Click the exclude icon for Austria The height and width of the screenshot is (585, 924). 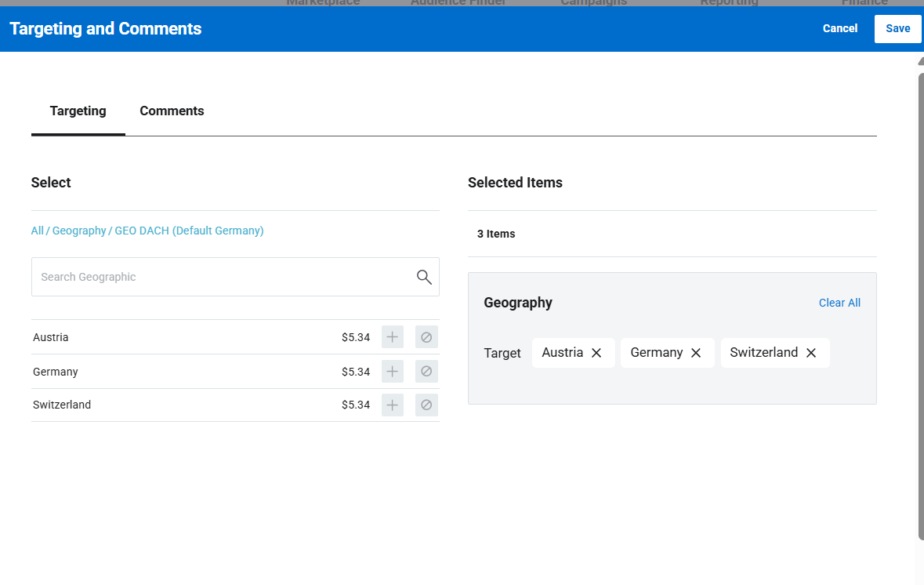point(426,337)
